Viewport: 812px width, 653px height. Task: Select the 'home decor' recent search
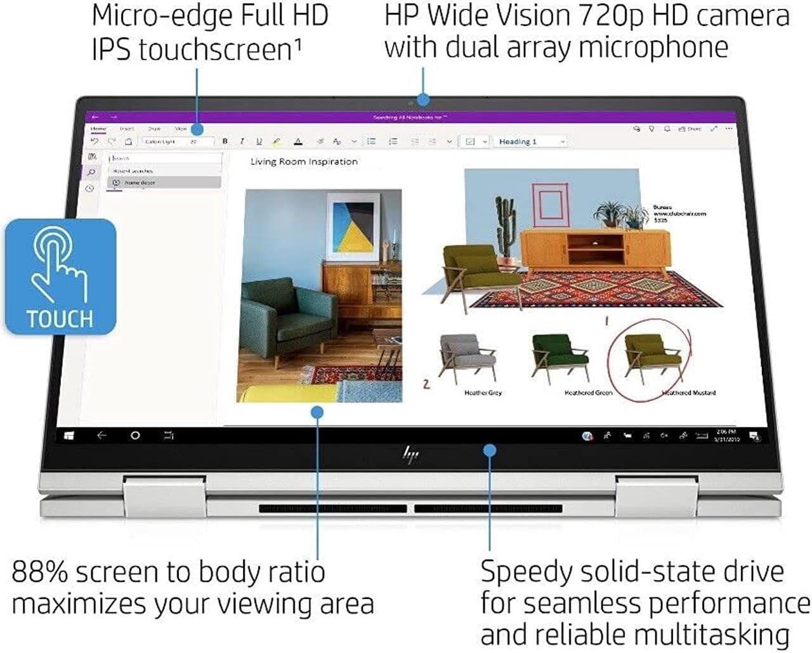164,183
